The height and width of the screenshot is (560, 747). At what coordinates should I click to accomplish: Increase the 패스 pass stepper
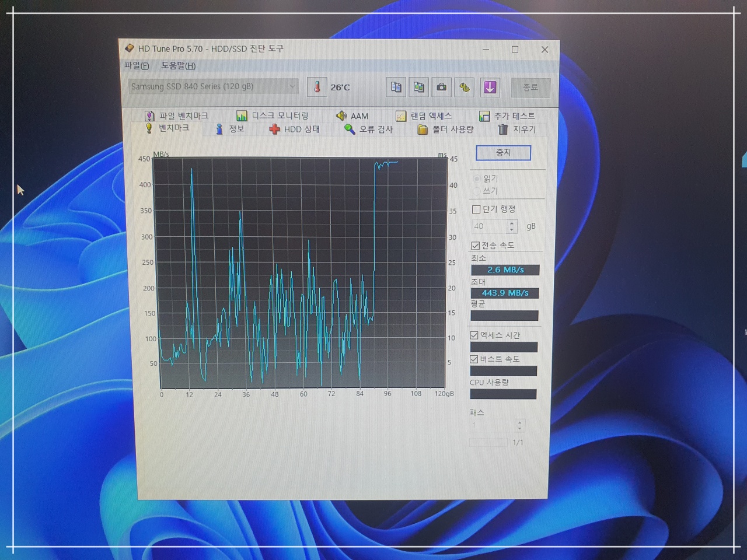click(520, 422)
